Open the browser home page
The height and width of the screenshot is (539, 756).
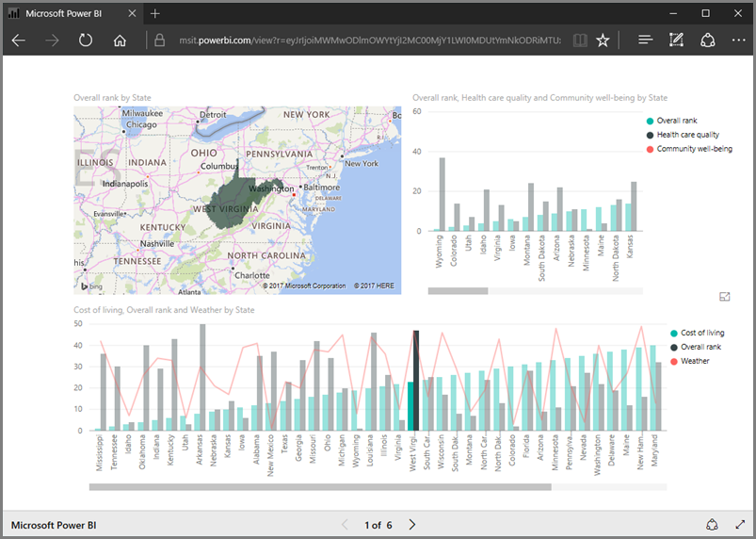(120, 41)
